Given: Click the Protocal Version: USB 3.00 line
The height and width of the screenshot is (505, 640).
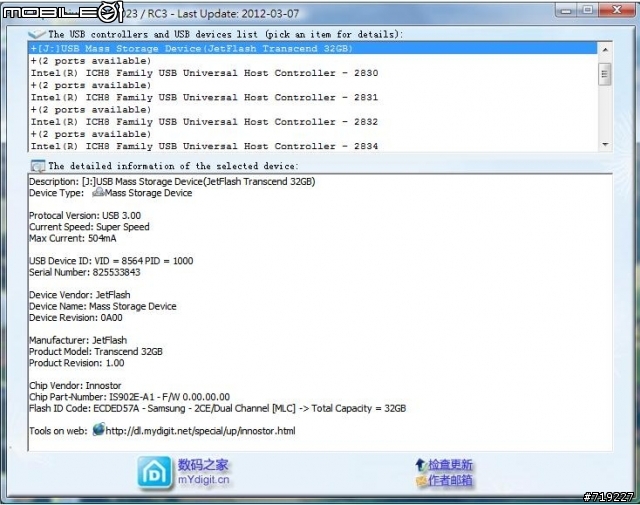Looking at the screenshot, I should (85, 215).
